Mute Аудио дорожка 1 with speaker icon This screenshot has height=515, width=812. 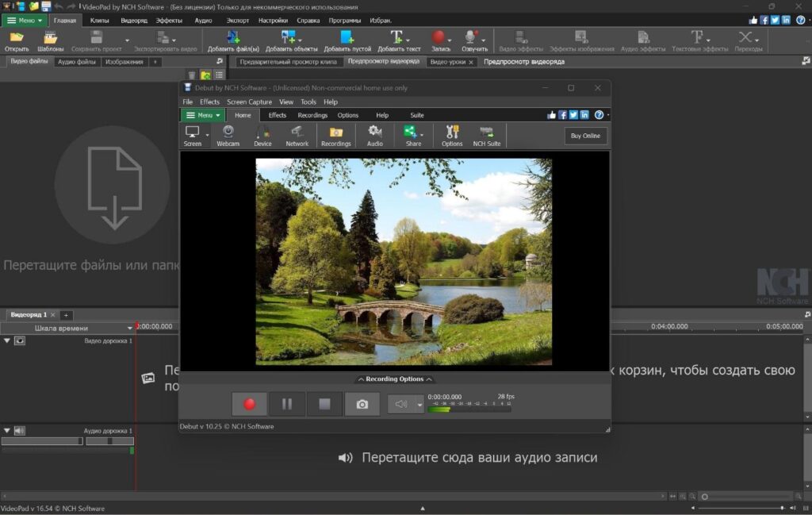tap(20, 431)
